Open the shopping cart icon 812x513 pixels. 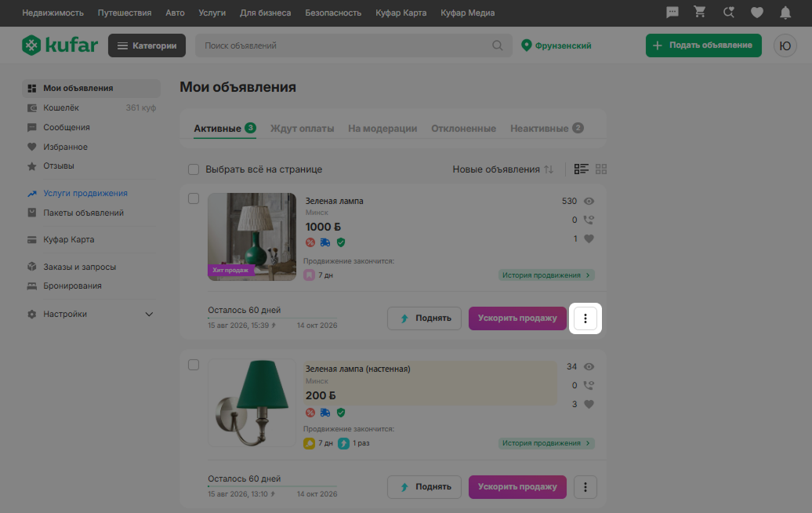click(700, 12)
